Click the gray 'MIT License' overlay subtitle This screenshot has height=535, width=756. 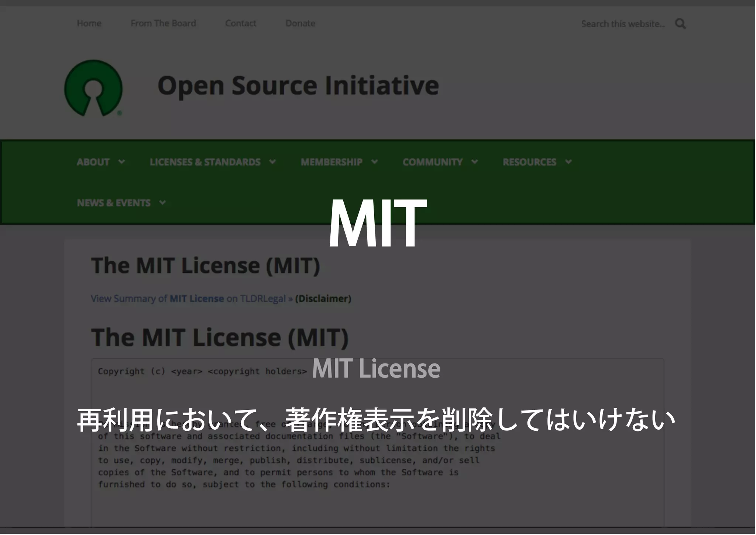pyautogui.click(x=376, y=368)
